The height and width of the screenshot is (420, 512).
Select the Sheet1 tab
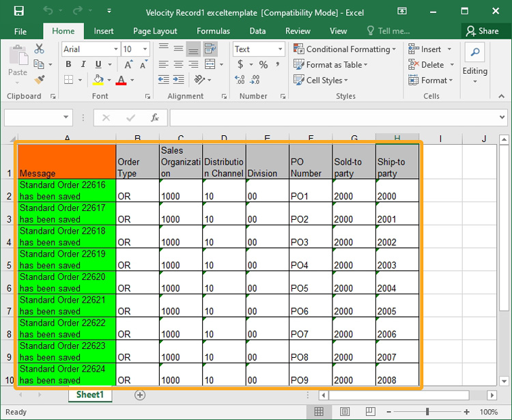click(90, 395)
